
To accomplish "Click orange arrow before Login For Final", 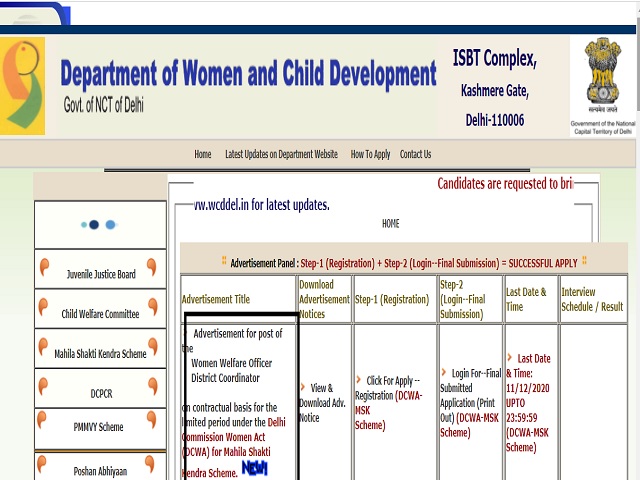I will (444, 372).
